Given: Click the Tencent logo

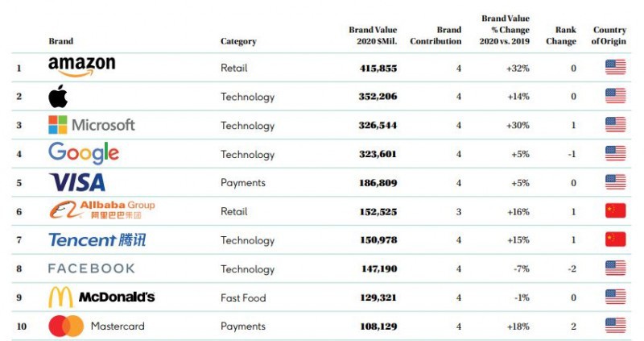Looking at the screenshot, I should (x=97, y=240).
